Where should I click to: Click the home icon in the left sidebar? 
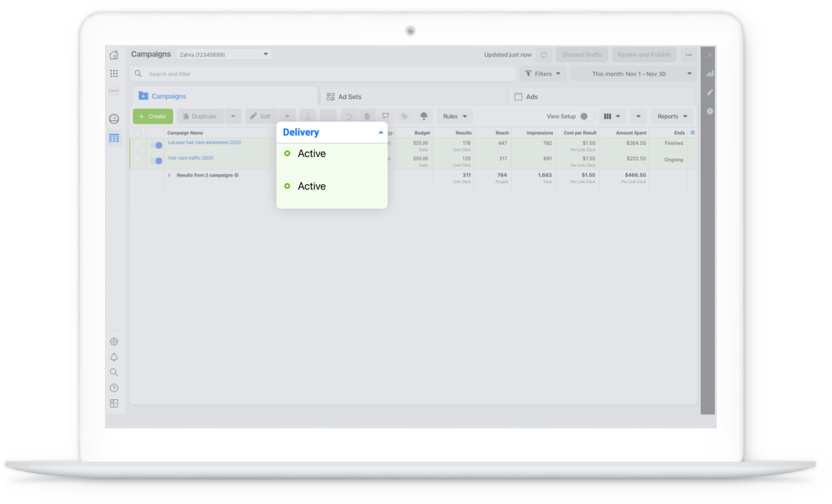pyautogui.click(x=114, y=55)
